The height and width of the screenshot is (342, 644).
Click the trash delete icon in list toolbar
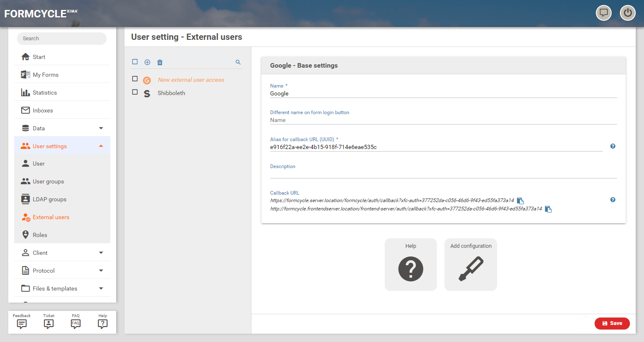160,62
